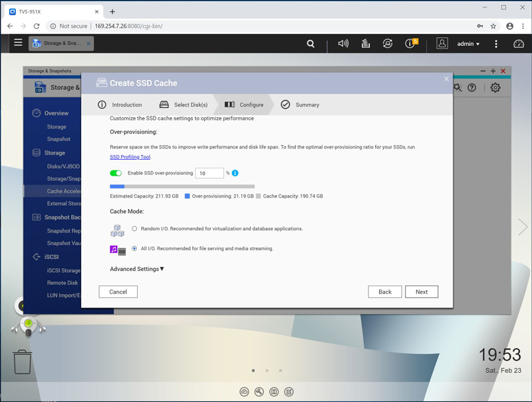The image size is (532, 402).
Task: Bookmark this page star icon
Action: [493, 26]
